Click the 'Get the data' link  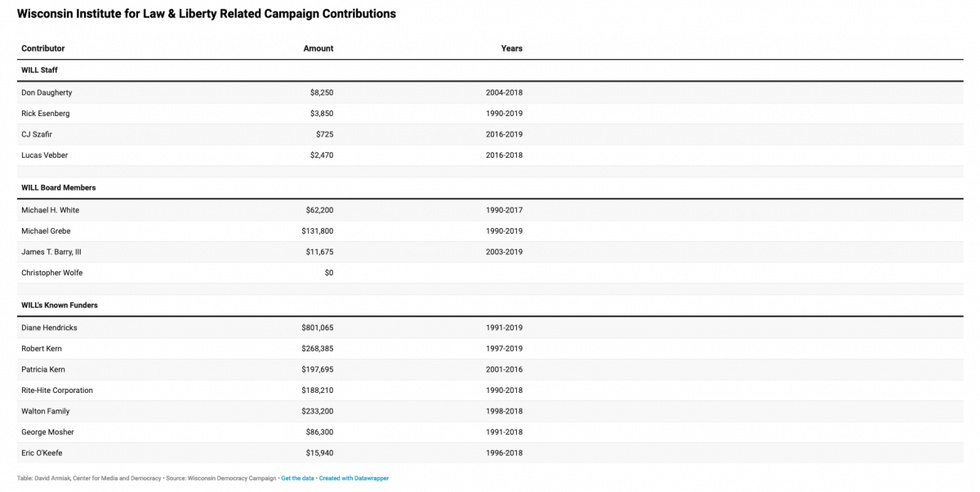tap(297, 479)
